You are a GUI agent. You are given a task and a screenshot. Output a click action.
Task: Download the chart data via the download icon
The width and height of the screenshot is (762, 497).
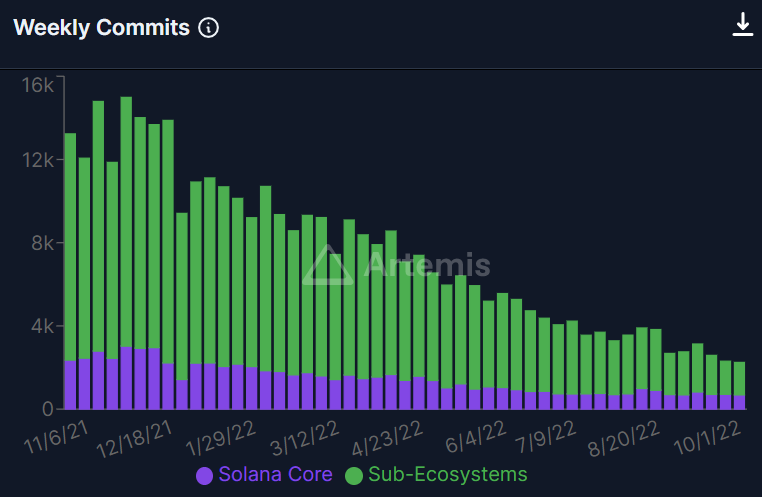743,24
